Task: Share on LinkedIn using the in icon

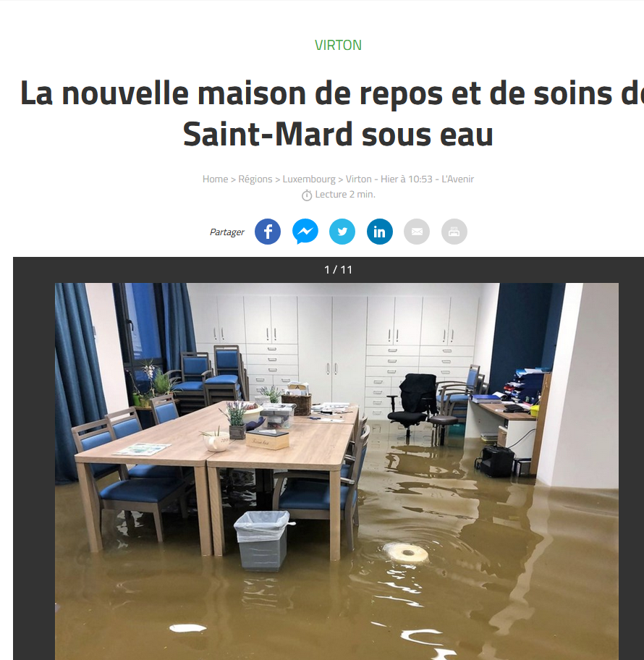Action: (x=380, y=232)
